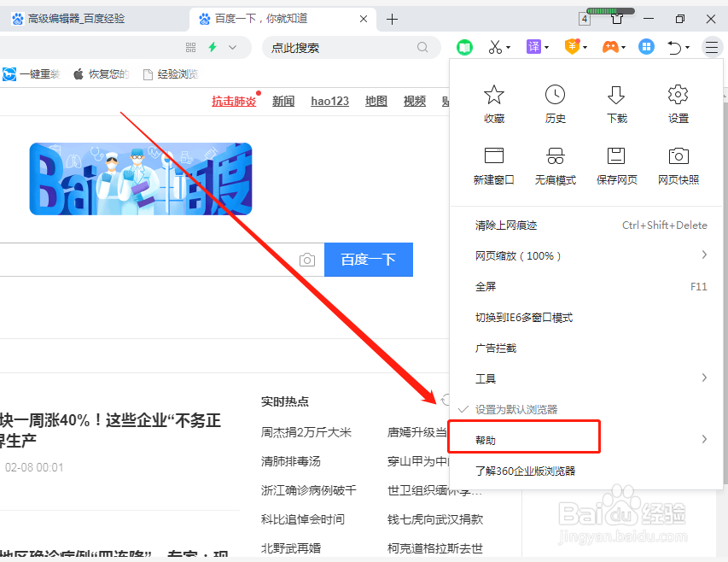The height and width of the screenshot is (562, 728).
Task: Select 广告拦截 menu entry
Action: coord(586,348)
